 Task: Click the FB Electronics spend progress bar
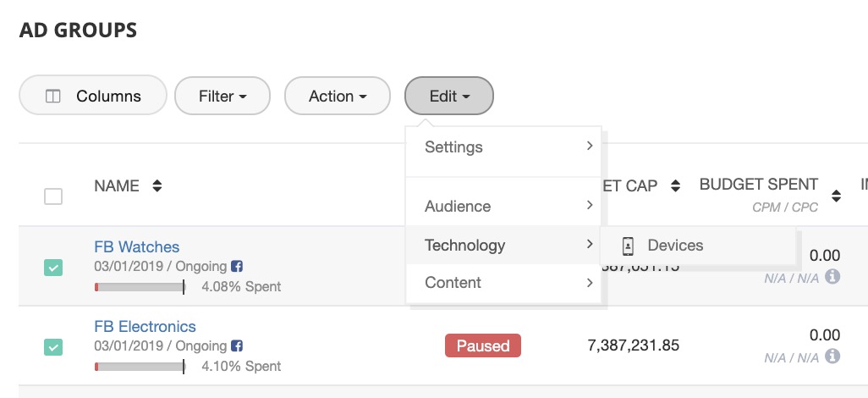[140, 367]
